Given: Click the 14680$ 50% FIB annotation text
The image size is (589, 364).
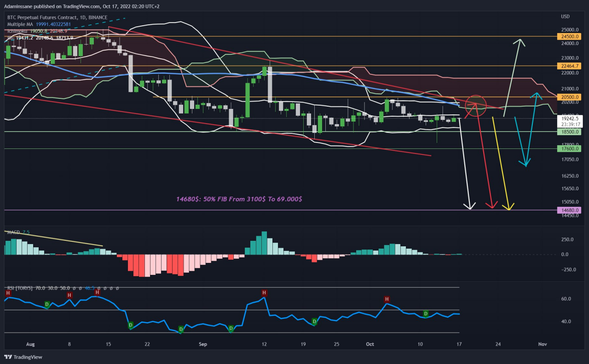Looking at the screenshot, I should click(x=239, y=199).
